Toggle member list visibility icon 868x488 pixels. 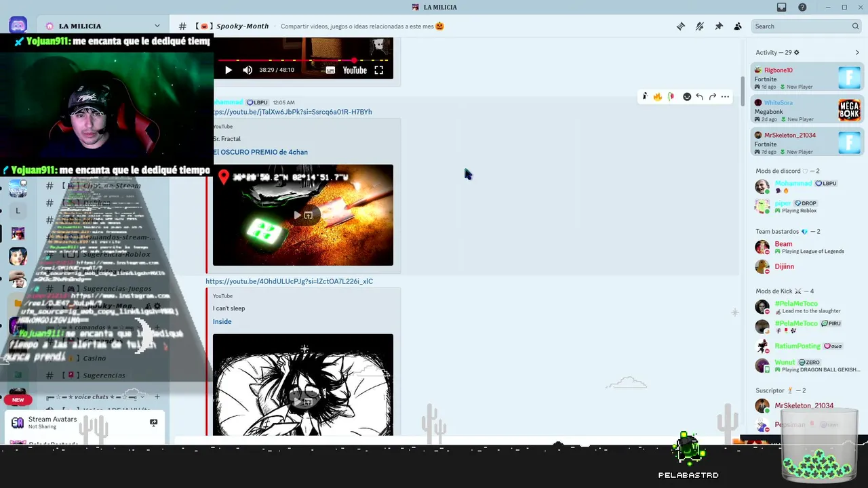738,26
